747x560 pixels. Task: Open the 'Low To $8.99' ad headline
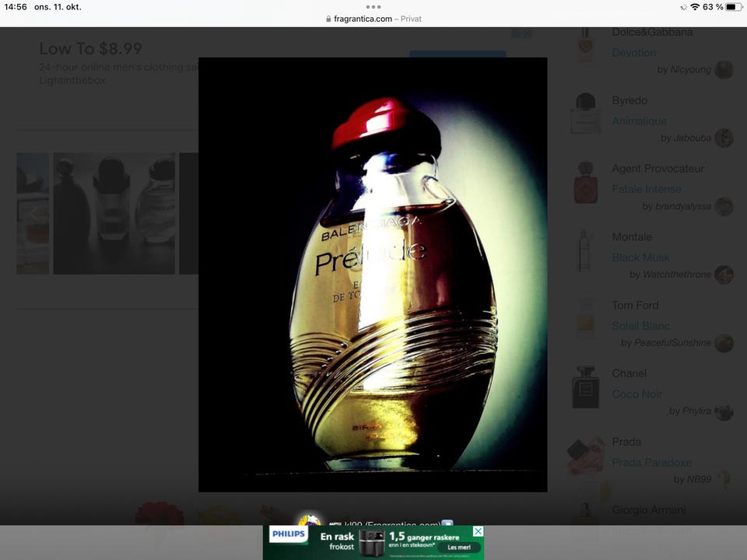click(x=90, y=48)
